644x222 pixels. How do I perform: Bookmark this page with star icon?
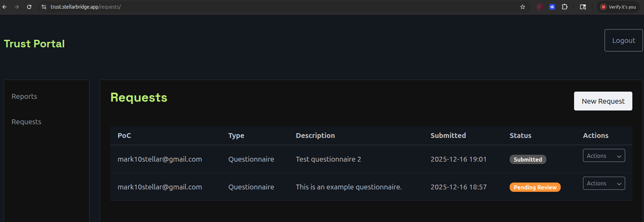point(523,7)
